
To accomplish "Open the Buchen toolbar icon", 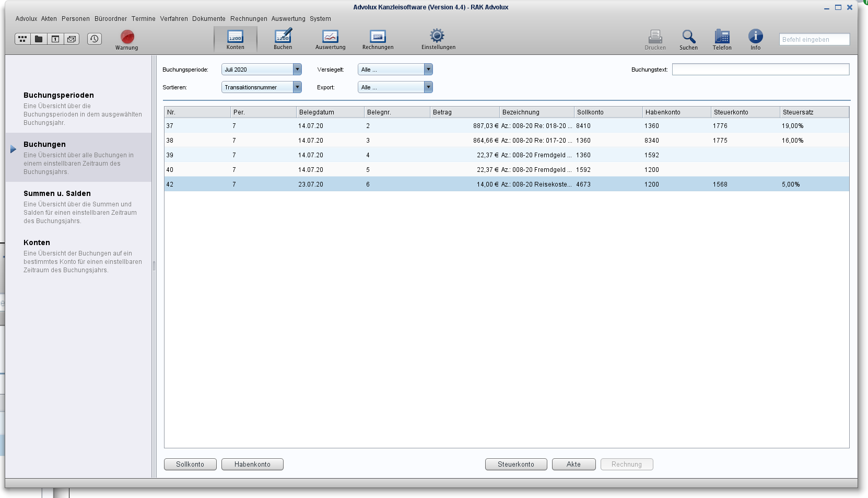I will 283,40.
